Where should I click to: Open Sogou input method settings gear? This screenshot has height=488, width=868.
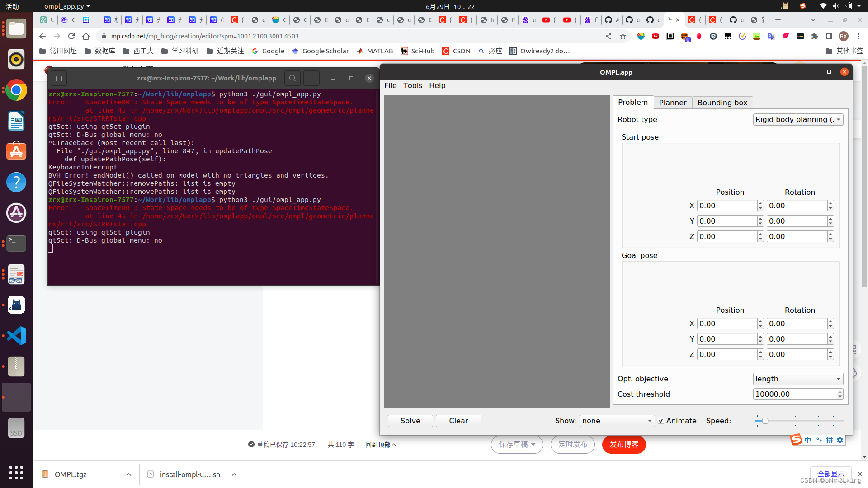(x=840, y=440)
